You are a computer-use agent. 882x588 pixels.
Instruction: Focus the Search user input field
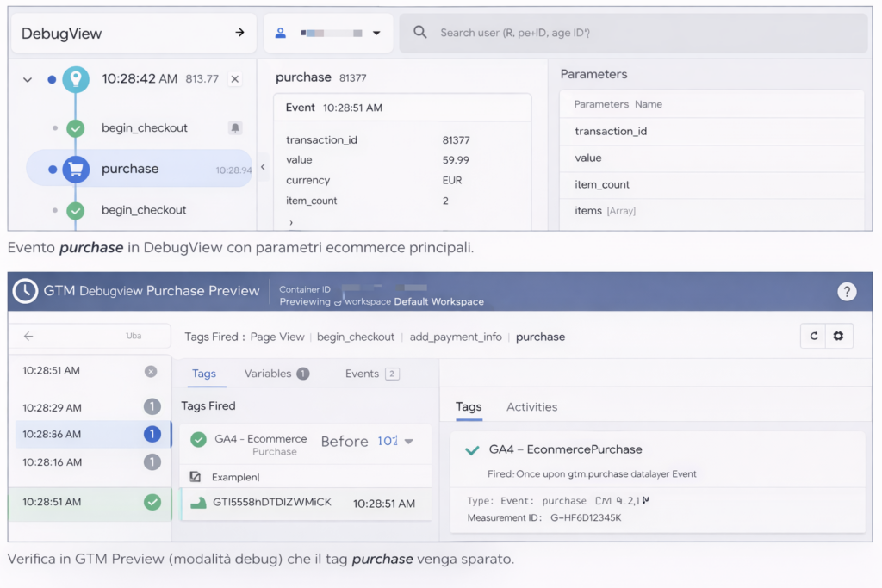633,33
